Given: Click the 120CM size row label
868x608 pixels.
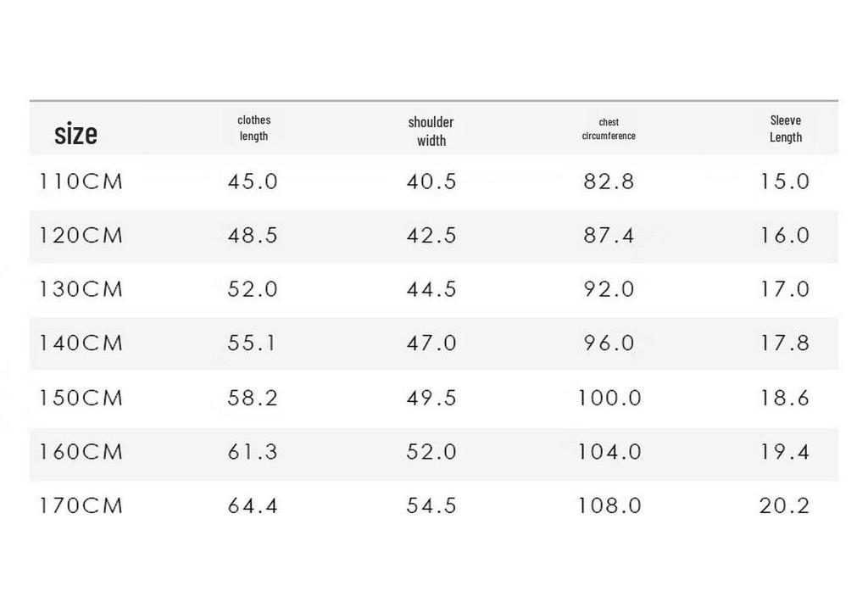Looking at the screenshot, I should (81, 236).
